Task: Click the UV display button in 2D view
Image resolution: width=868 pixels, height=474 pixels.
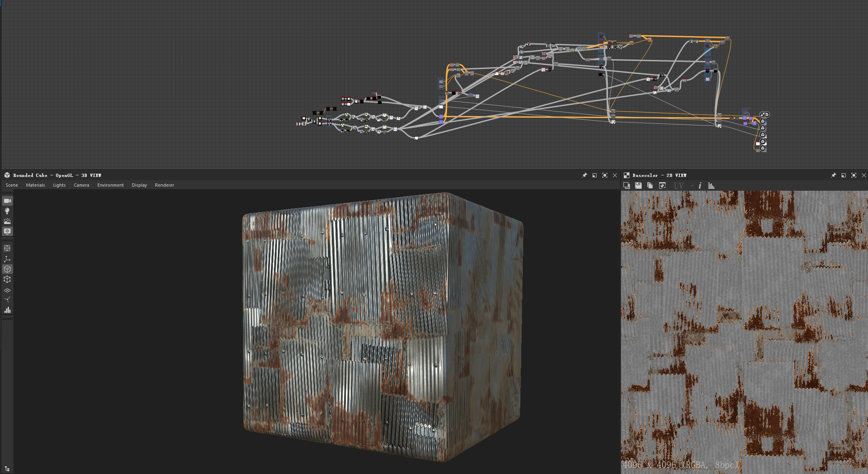Action: (679, 186)
